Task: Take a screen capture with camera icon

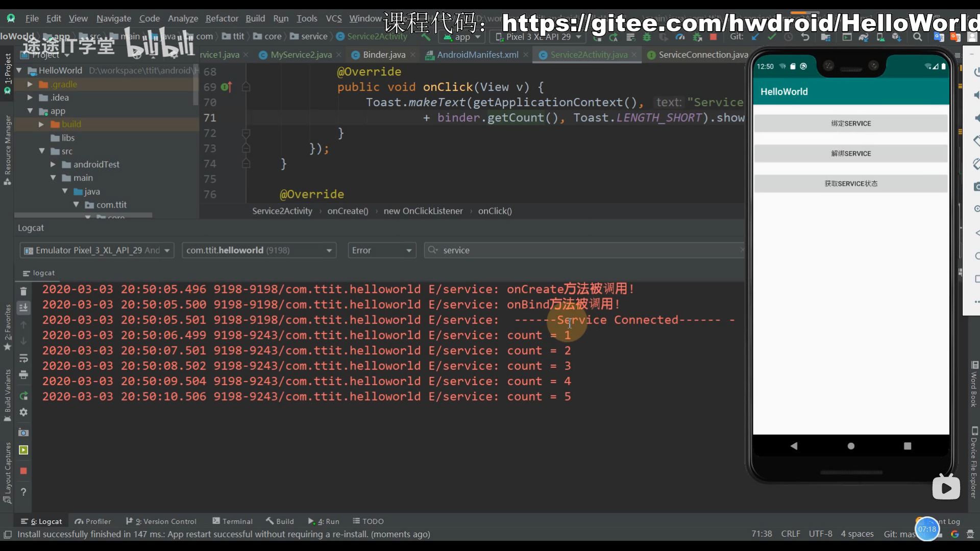Action: click(x=23, y=433)
